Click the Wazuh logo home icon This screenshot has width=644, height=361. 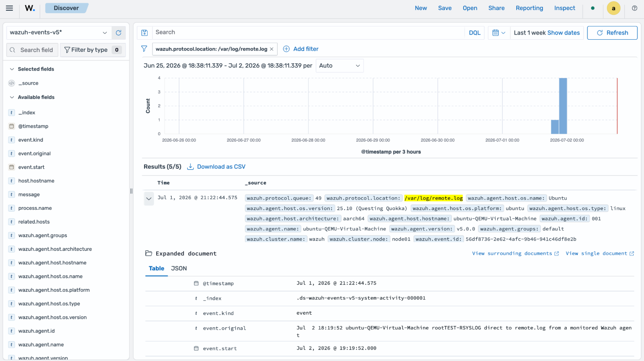pos(30,8)
